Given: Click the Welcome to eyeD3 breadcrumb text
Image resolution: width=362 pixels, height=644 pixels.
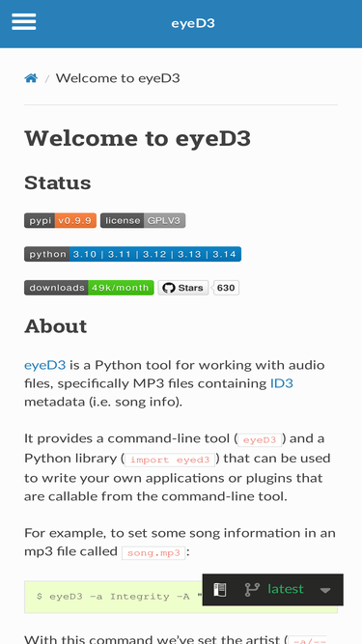Looking at the screenshot, I should 118,78.
